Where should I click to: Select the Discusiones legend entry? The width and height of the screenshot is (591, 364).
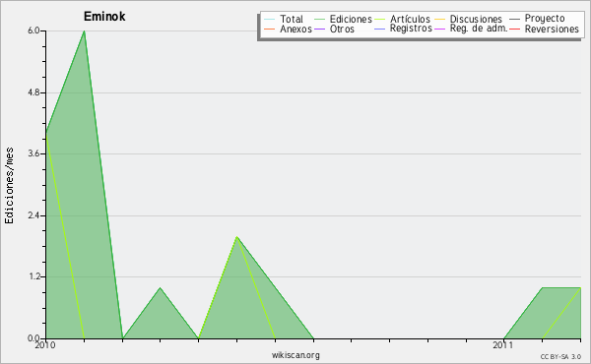476,19
